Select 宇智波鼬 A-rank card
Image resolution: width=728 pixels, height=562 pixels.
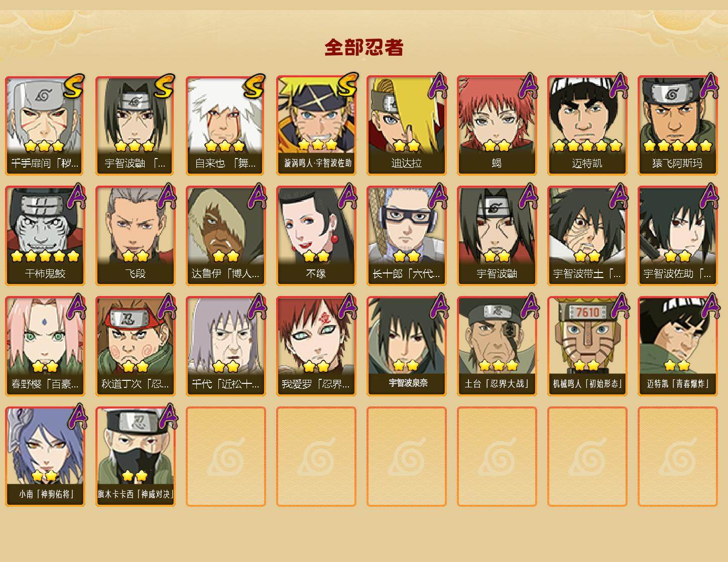click(497, 236)
